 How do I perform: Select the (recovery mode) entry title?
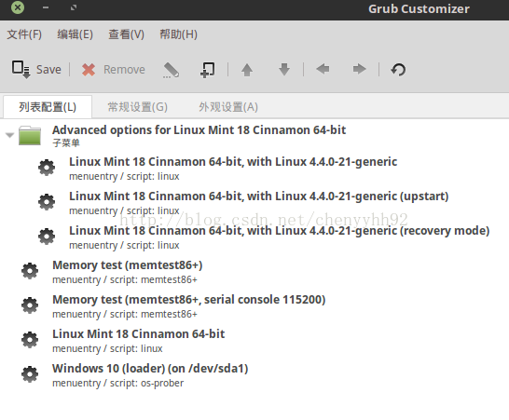(279, 231)
